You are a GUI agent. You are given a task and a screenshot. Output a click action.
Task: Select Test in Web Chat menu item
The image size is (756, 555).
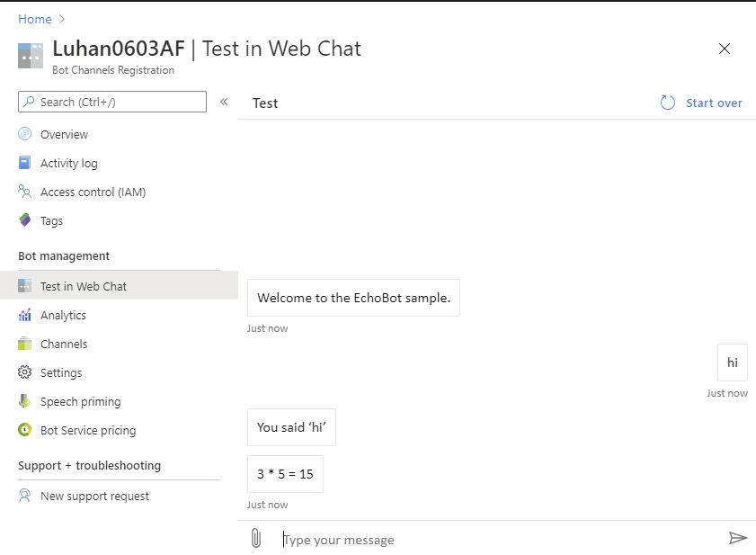pyautogui.click(x=119, y=286)
